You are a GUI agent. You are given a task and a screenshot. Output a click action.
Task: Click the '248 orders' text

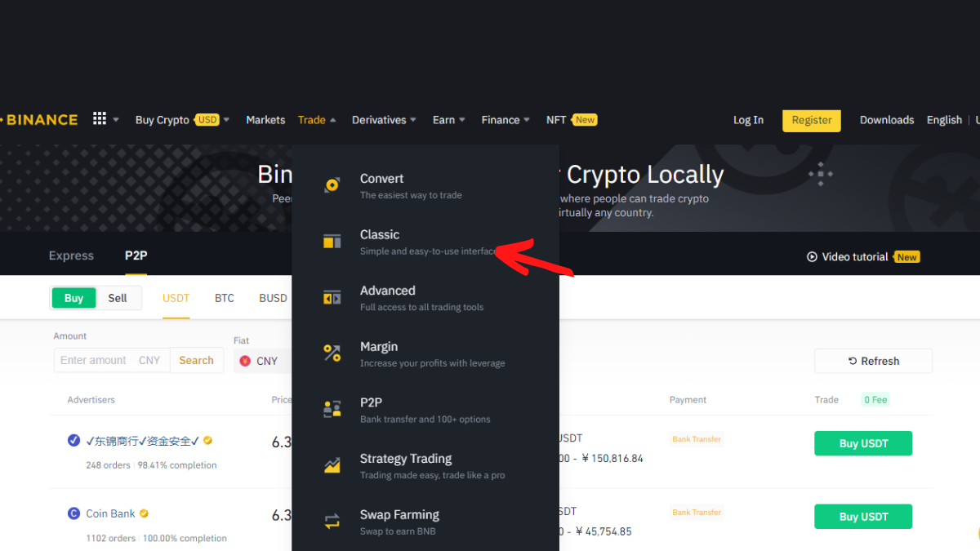click(x=109, y=465)
